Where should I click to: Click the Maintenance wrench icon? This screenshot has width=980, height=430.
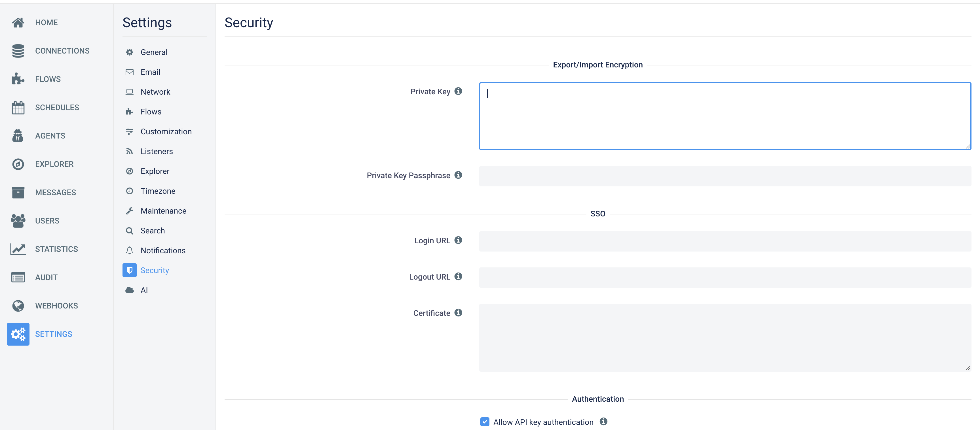point(129,211)
